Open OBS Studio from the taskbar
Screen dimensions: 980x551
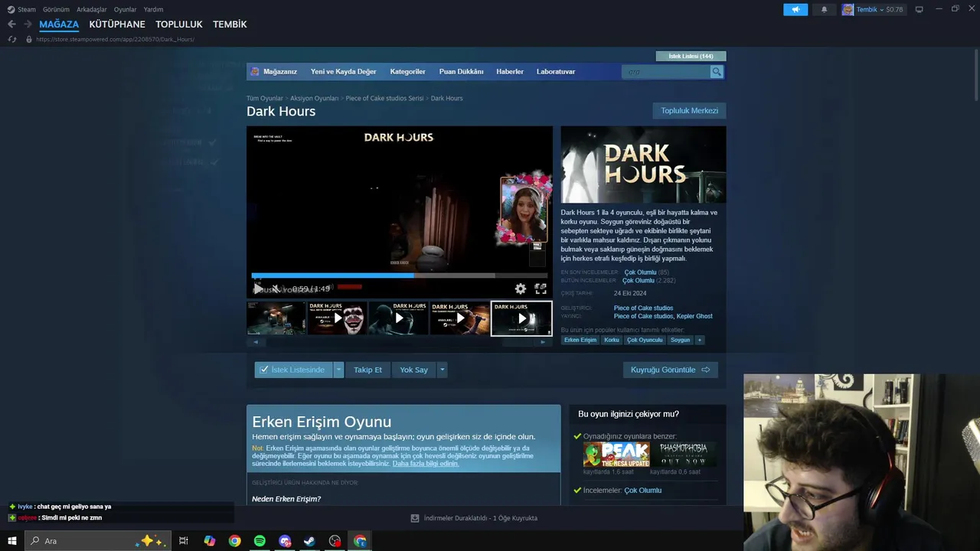335,541
